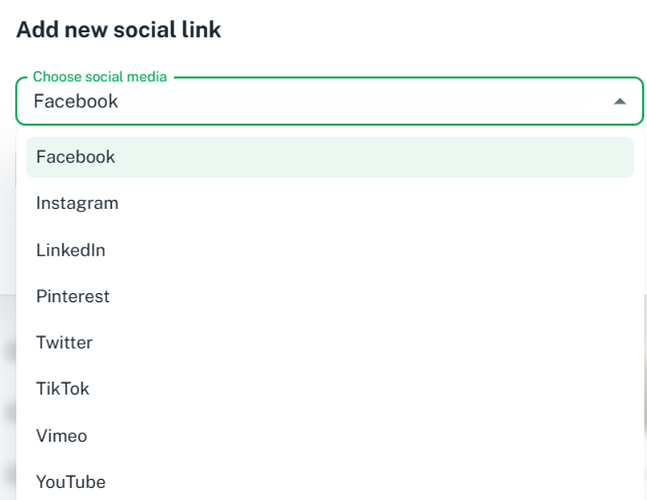Set social media to Instagram
The image size is (647, 500).
330,203
